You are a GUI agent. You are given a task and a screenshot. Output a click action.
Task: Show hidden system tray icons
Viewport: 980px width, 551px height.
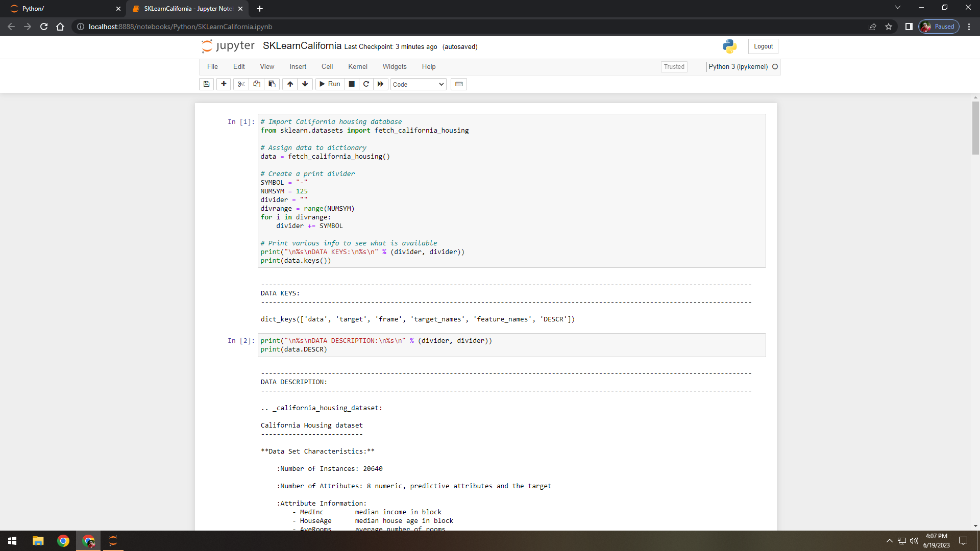pos(889,541)
